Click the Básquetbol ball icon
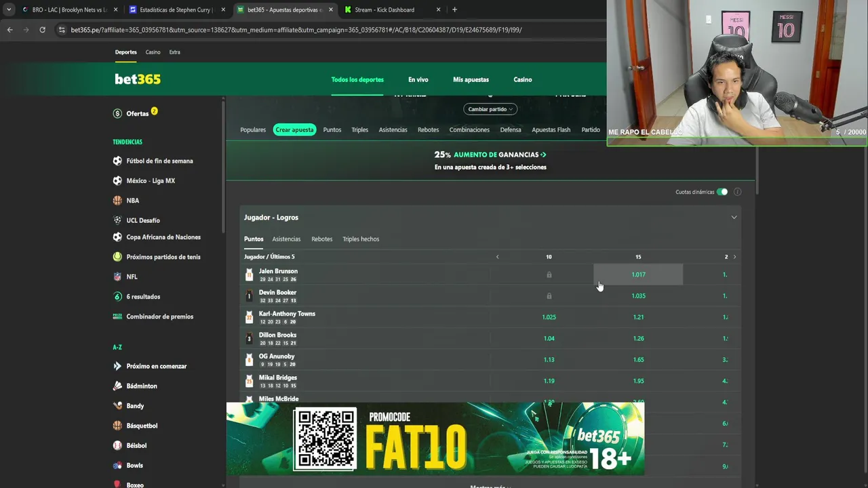The width and height of the screenshot is (868, 488). point(117,426)
